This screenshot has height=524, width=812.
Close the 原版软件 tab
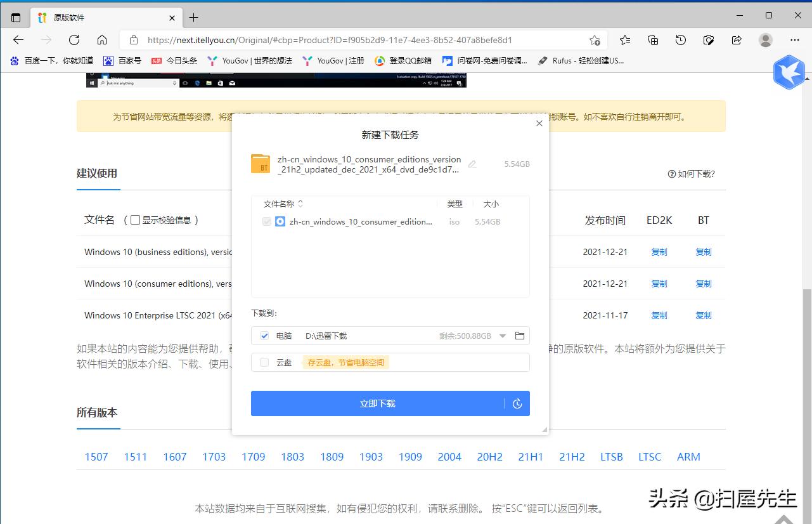(172, 18)
